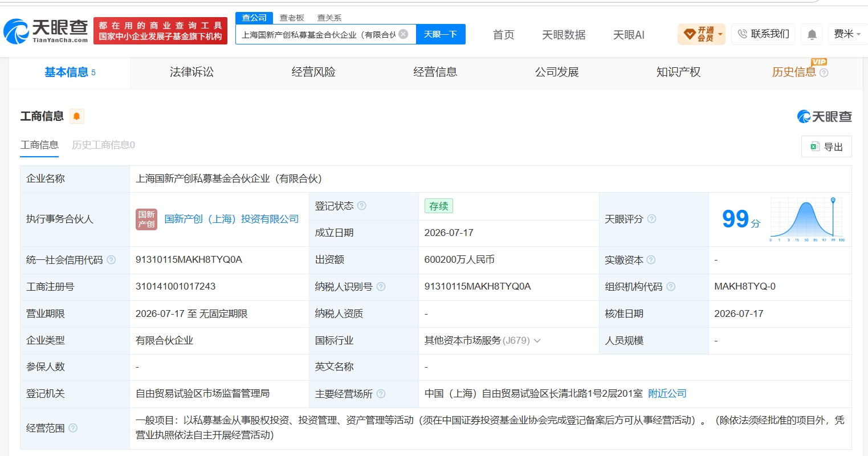Image resolution: width=868 pixels, height=456 pixels.
Task: Select the 查老板 search mode tab
Action: click(x=292, y=18)
